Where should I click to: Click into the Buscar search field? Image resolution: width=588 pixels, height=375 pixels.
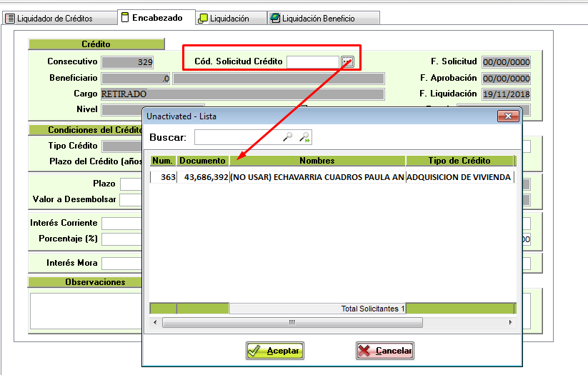tap(238, 137)
